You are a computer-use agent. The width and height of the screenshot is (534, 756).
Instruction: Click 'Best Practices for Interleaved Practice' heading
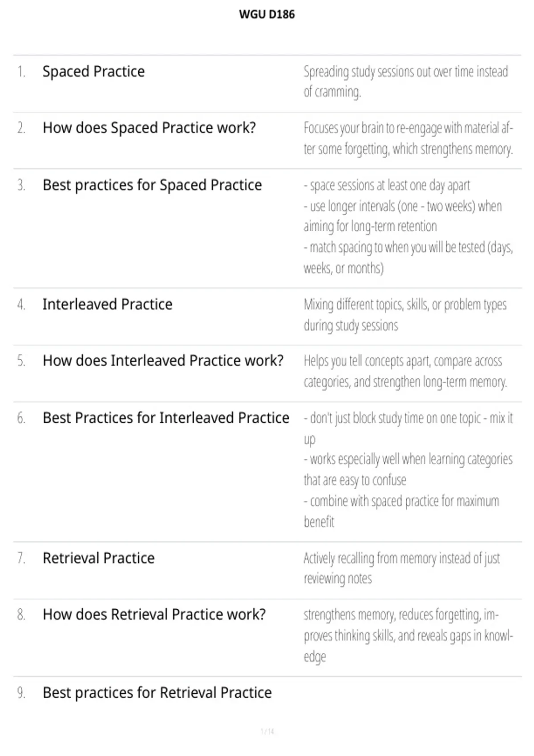[166, 418]
